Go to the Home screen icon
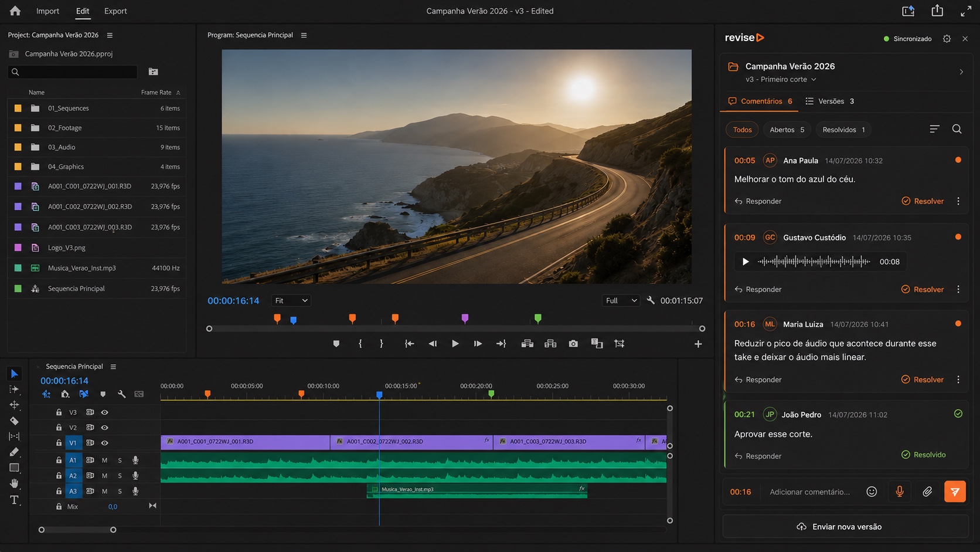The width and height of the screenshot is (980, 552). 15,11
